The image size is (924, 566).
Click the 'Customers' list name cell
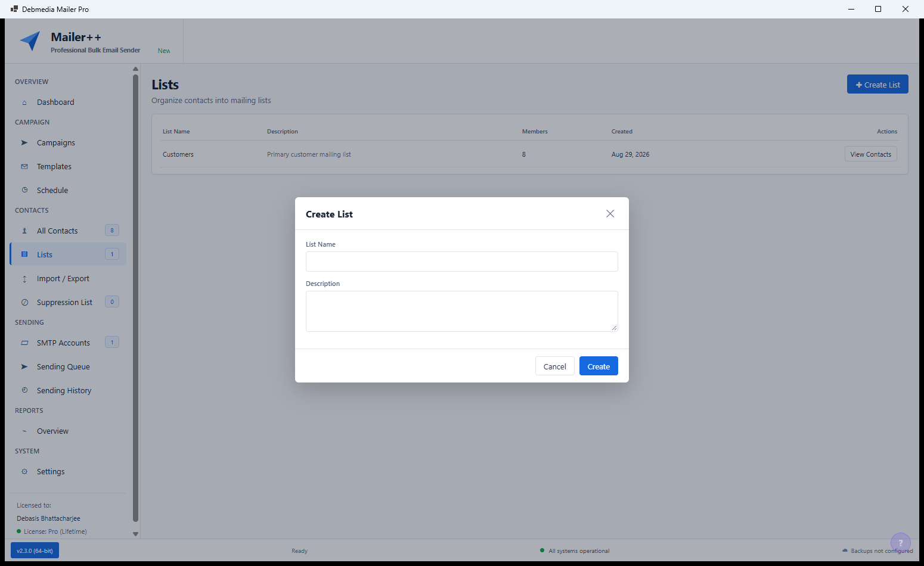tap(178, 154)
